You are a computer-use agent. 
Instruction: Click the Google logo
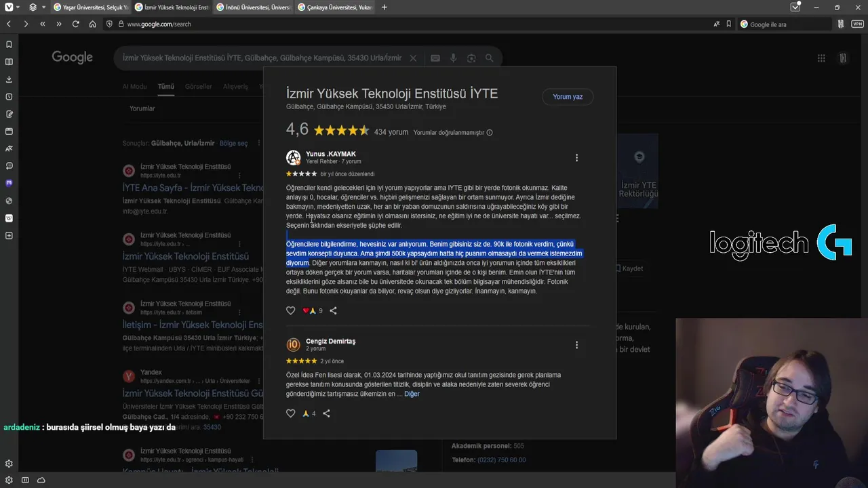pos(73,58)
